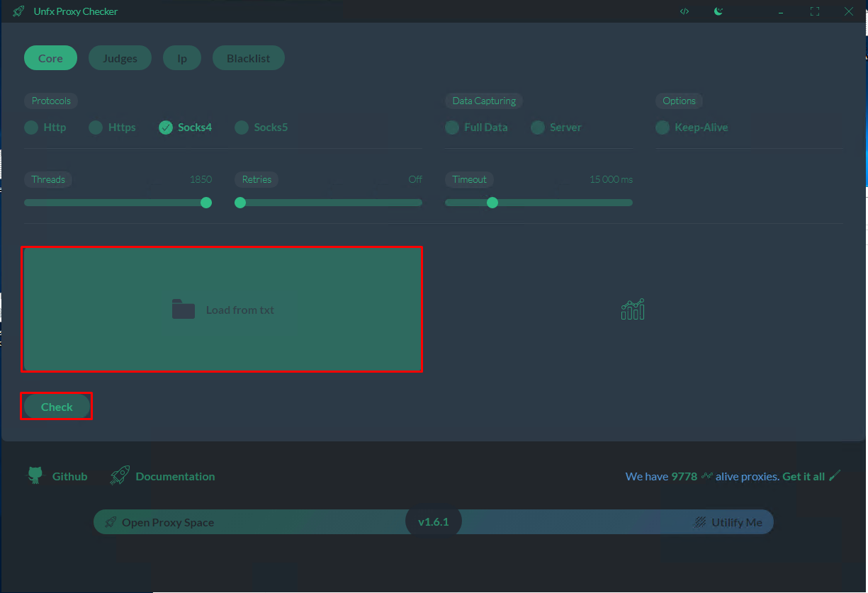Turn on Full Data capturing
This screenshot has height=593, width=868.
(452, 128)
